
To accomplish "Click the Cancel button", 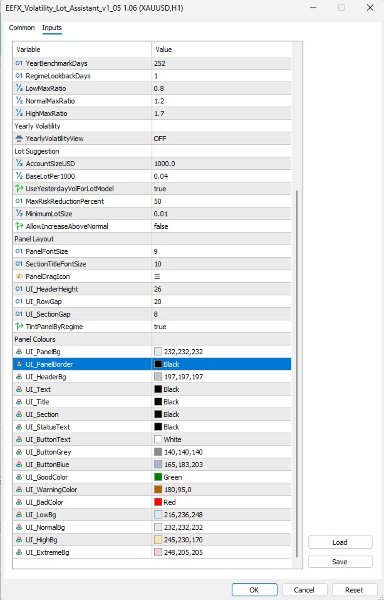I will (304, 590).
